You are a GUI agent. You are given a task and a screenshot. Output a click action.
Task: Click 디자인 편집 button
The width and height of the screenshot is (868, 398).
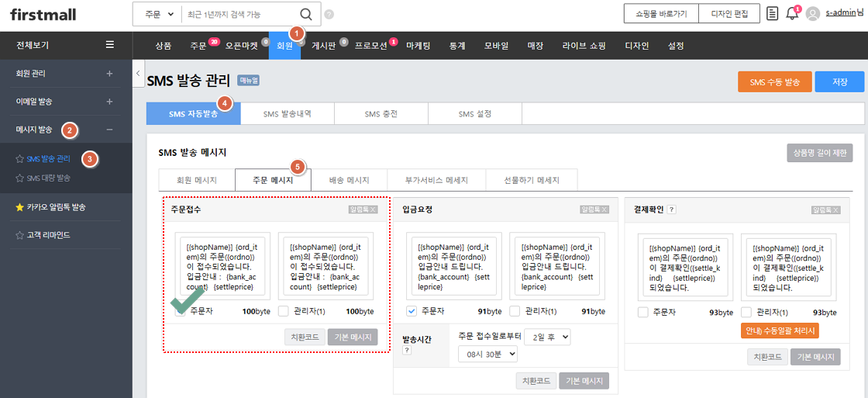tap(729, 14)
